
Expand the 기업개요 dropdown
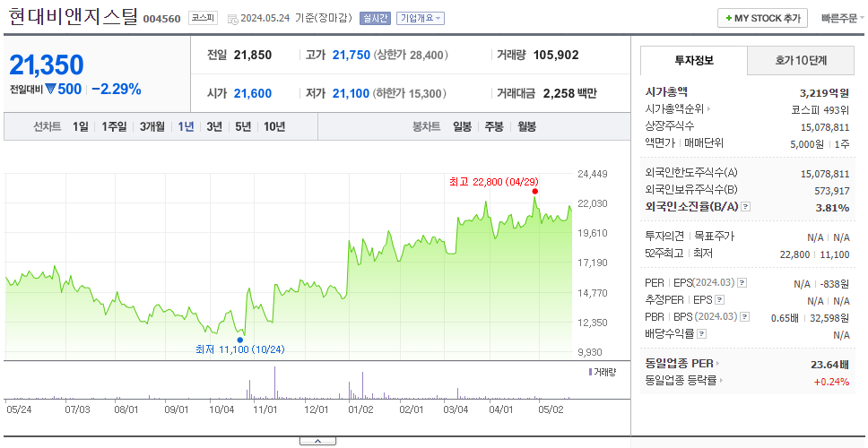click(x=421, y=18)
